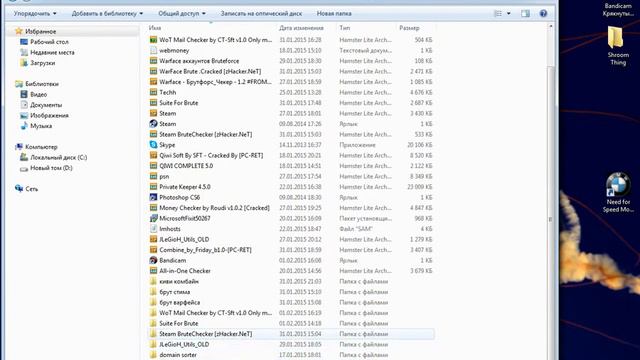This screenshot has height=360, width=640.
Task: Open Рабочий стол in sidebar
Action: 49,42
